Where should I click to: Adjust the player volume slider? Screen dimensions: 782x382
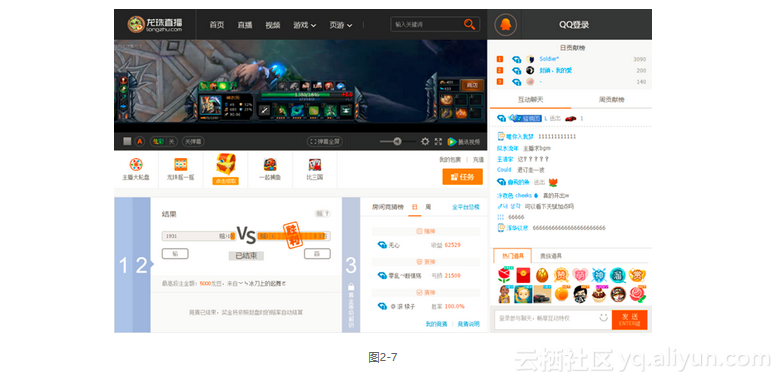click(x=397, y=142)
